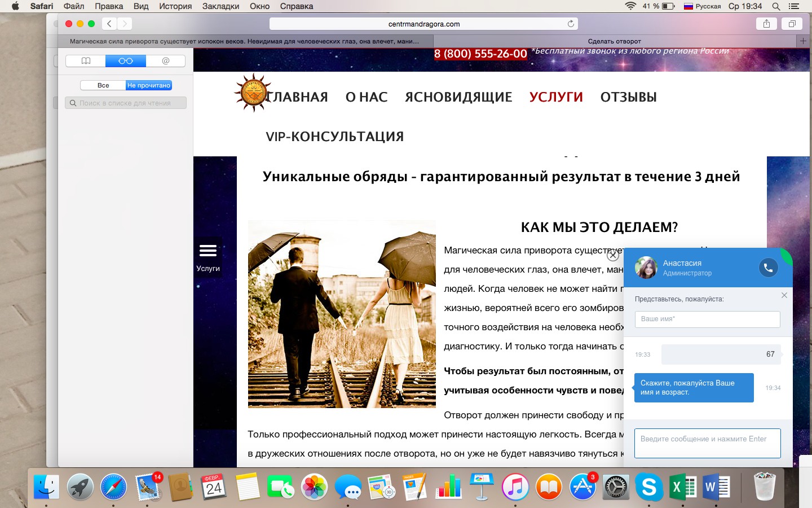Click the Mandragora sun logo
Viewport: 812px width, 508px height.
[x=253, y=93]
